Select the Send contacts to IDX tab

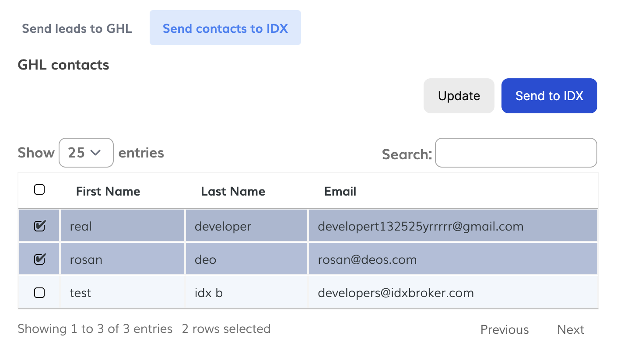pyautogui.click(x=225, y=28)
